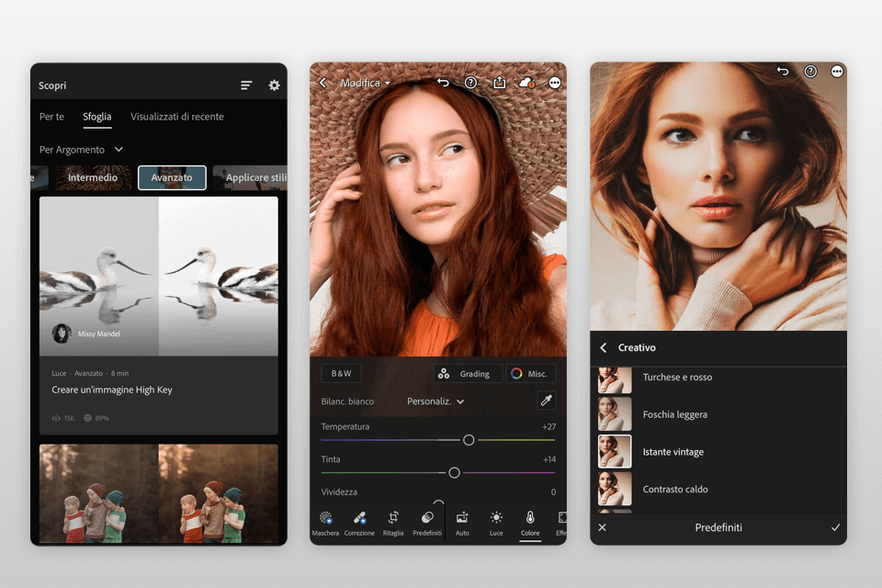882x588 pixels.
Task: Open Visualizzati di recente tab
Action: pos(177,117)
